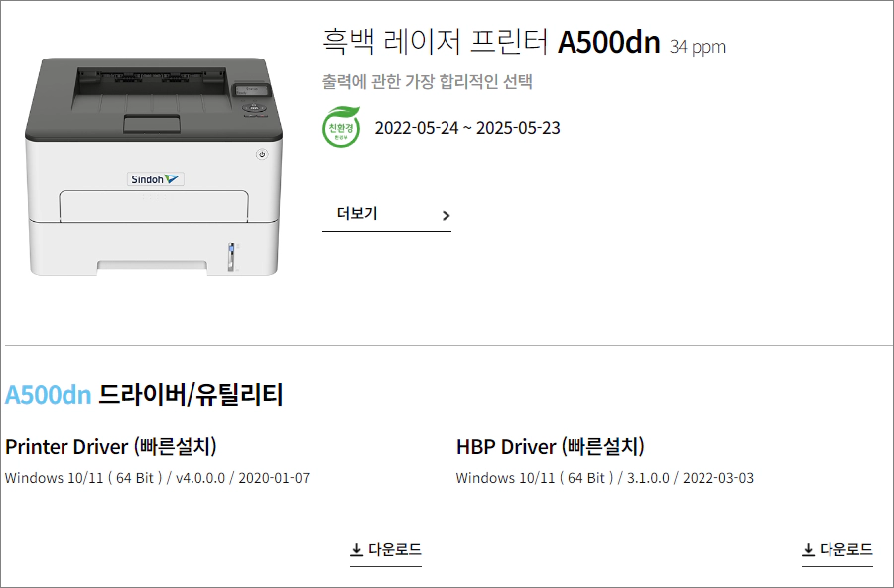Click the 더보기 link
The image size is (894, 588).
[387, 215]
